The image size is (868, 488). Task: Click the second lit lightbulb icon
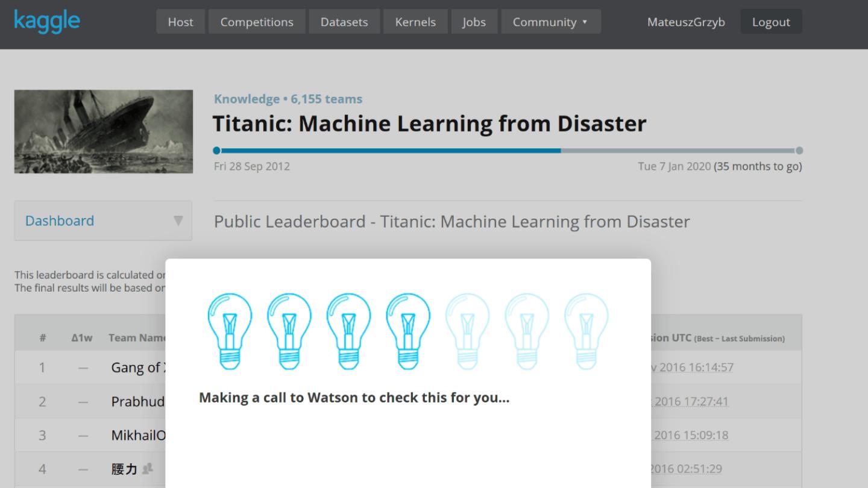coord(289,331)
